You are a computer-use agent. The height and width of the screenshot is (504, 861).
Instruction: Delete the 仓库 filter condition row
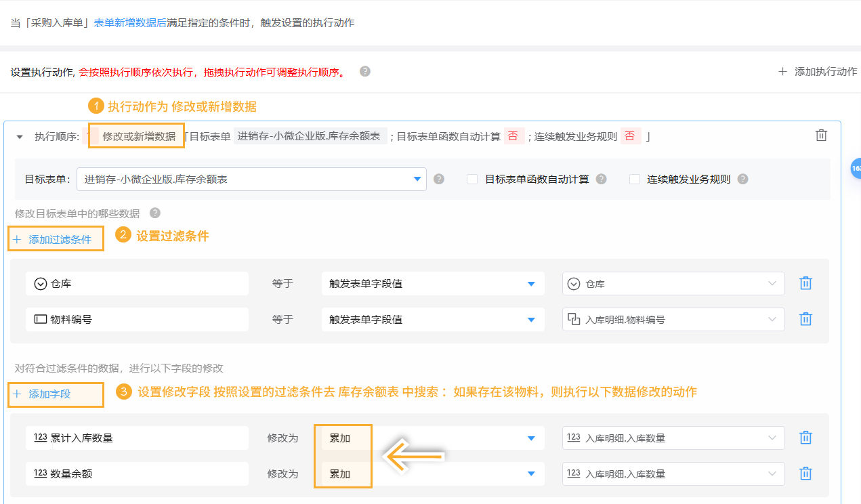805,283
